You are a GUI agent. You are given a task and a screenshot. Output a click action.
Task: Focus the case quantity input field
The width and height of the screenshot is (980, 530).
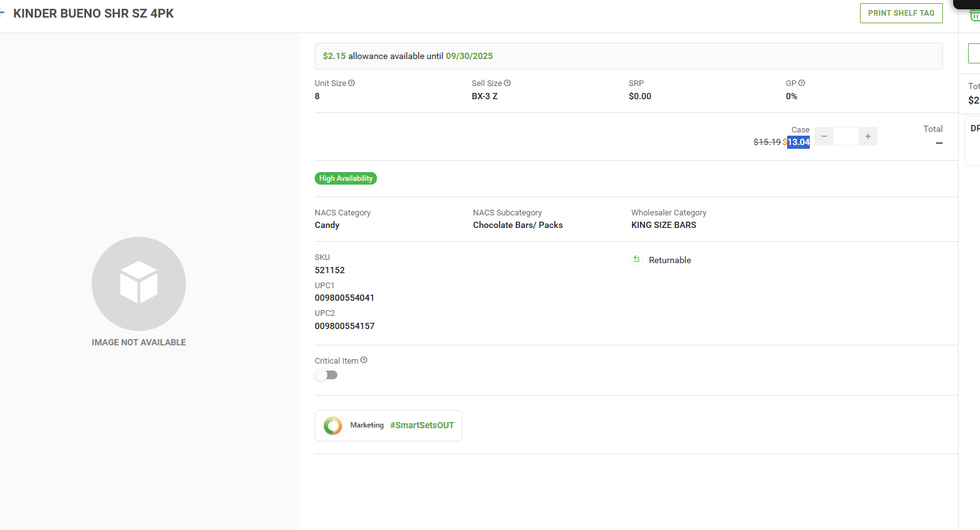click(x=846, y=136)
